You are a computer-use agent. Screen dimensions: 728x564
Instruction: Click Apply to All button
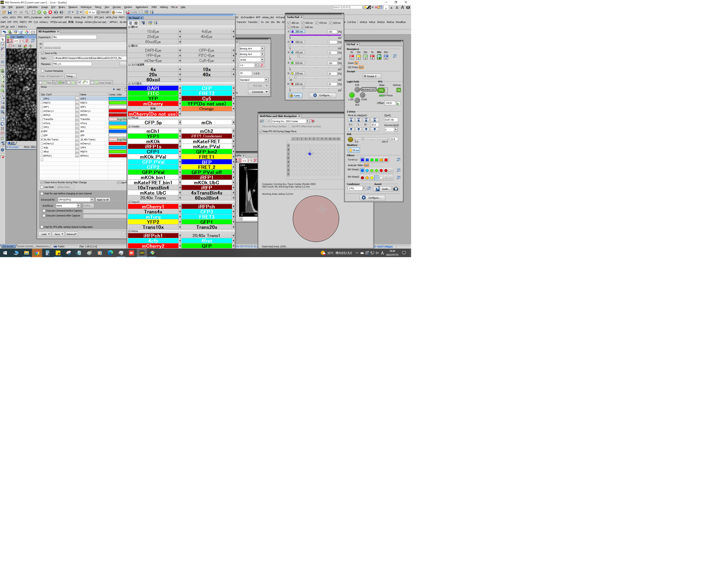click(103, 200)
